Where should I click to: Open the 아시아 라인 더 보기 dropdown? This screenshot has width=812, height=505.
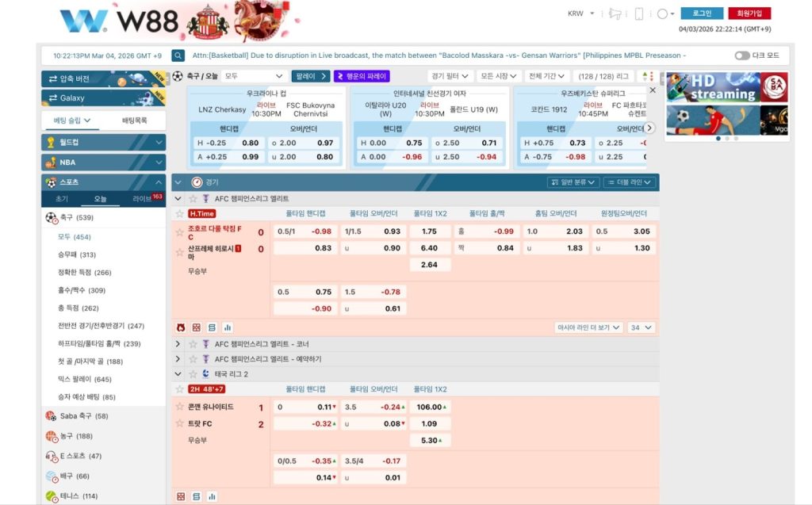pos(588,328)
